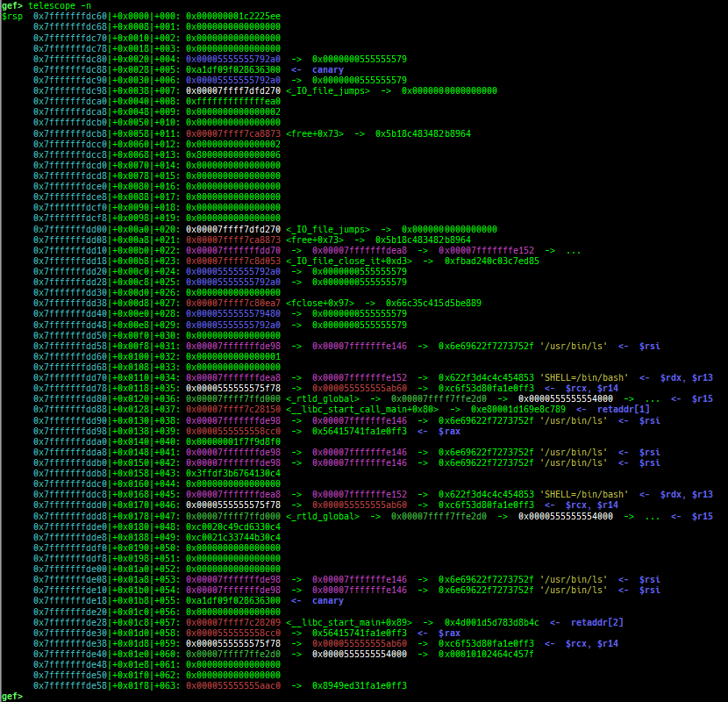Click $r15 label on row +036
This screenshot has width=728, height=702.
702,399
